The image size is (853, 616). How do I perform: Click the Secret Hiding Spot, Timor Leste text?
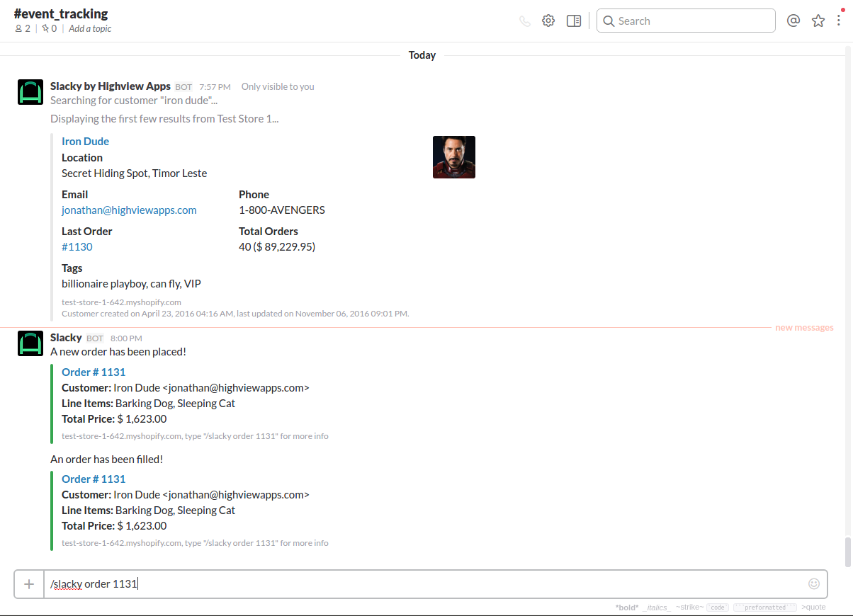click(x=134, y=173)
